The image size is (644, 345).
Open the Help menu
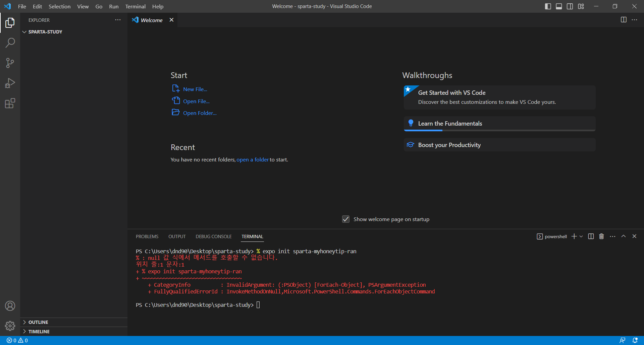pyautogui.click(x=158, y=6)
